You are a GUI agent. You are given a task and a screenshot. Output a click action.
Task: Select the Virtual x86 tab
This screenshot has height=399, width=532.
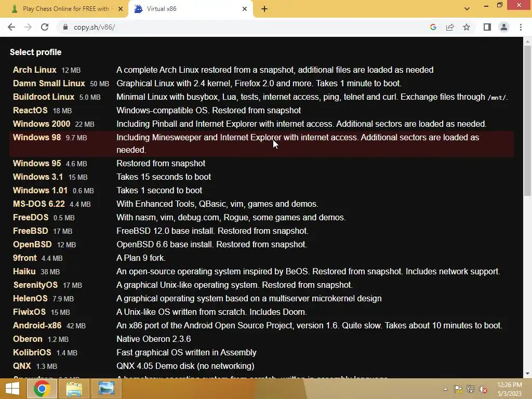click(x=190, y=9)
